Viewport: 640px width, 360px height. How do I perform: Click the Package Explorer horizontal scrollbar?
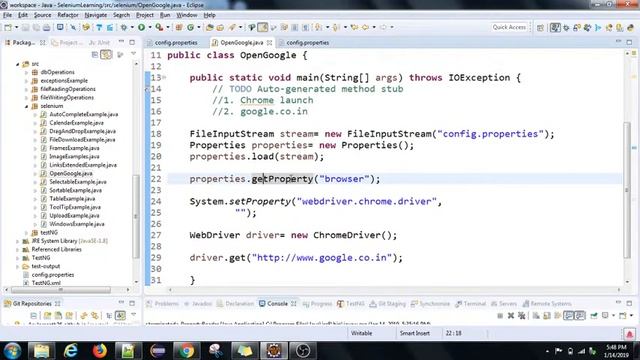[x=61, y=290]
